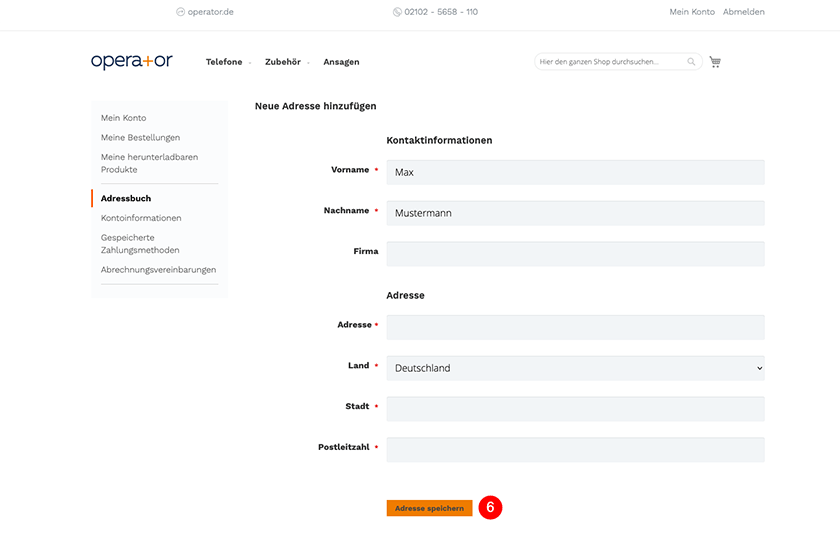Expand the Telefone menu
The height and width of the screenshot is (538, 840).
click(x=224, y=62)
